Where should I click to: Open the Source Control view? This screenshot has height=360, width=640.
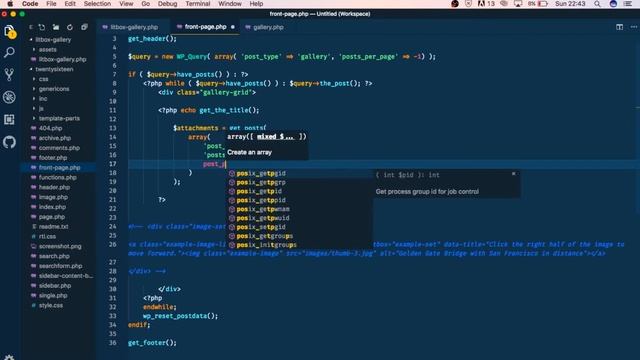tap(9, 74)
